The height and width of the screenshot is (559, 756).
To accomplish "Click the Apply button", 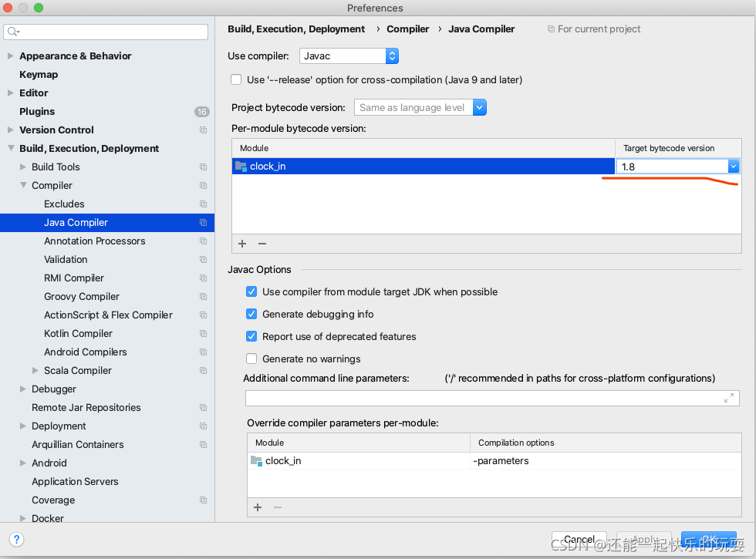I will coord(644,539).
